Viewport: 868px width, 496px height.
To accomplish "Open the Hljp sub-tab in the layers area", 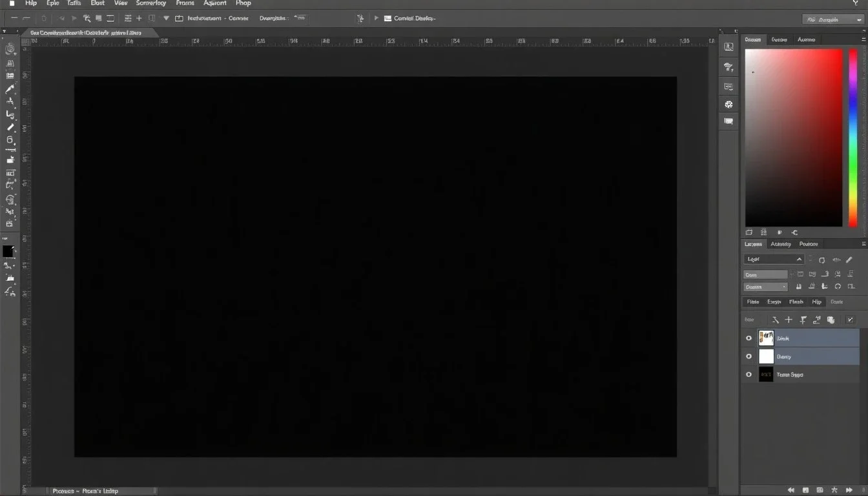I will pyautogui.click(x=817, y=302).
